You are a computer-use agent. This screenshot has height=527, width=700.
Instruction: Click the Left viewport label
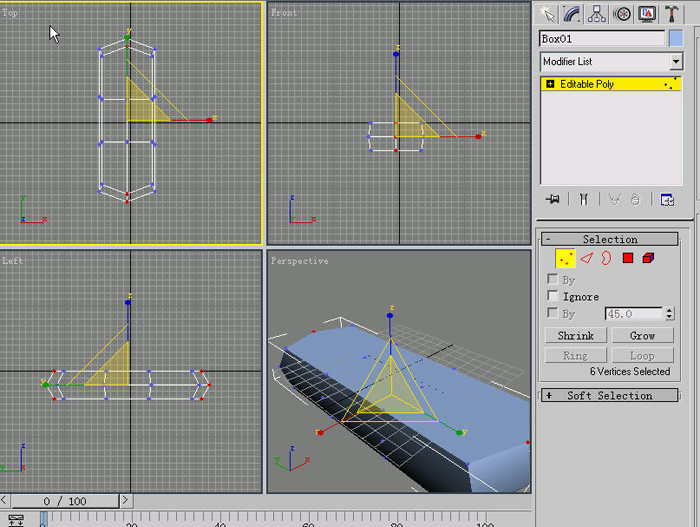[x=12, y=261]
